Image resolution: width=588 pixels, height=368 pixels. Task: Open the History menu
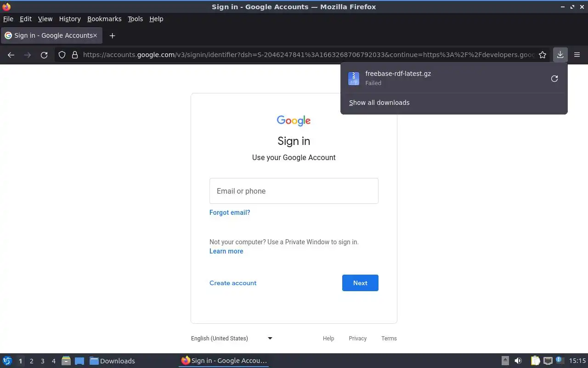coord(70,19)
